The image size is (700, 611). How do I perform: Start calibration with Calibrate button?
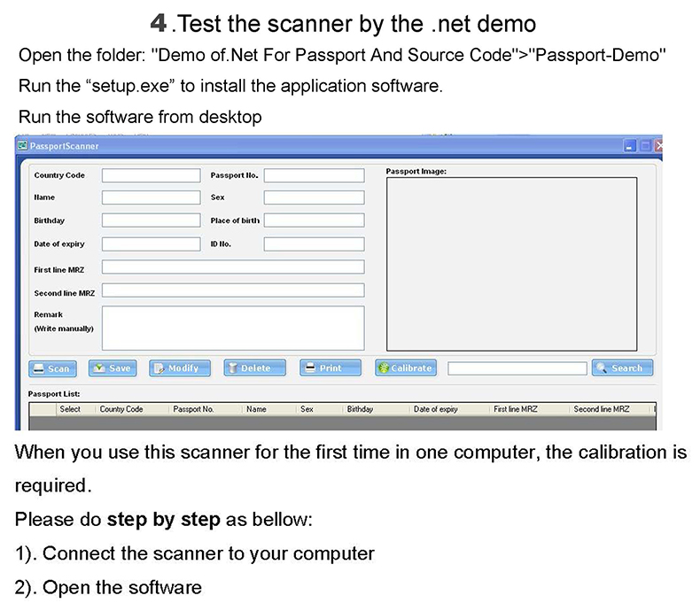tap(405, 368)
